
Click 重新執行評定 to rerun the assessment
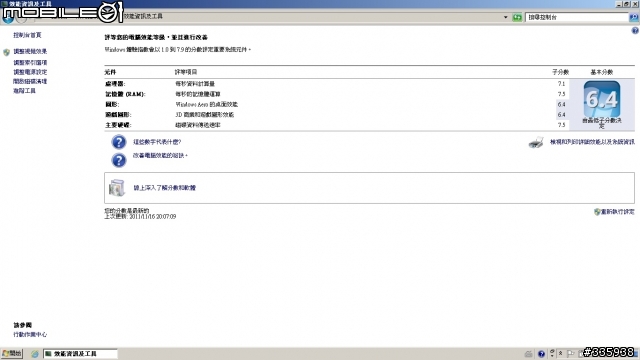[618, 212]
